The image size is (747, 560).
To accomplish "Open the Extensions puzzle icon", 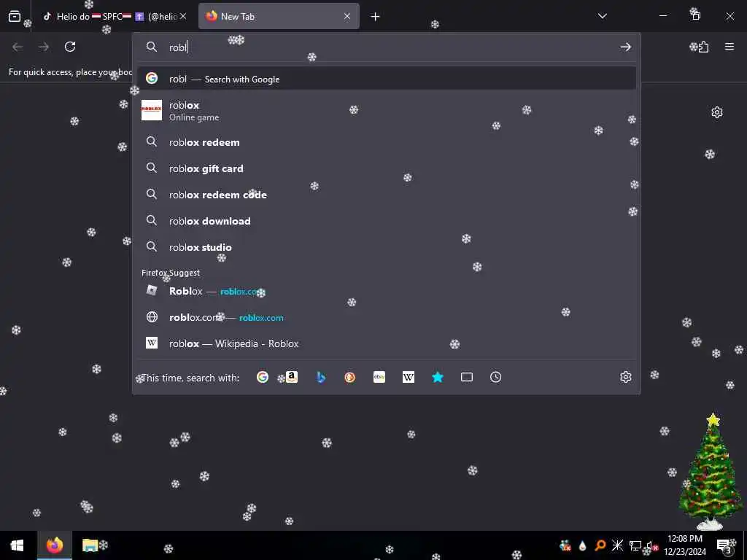I will 703,47.
